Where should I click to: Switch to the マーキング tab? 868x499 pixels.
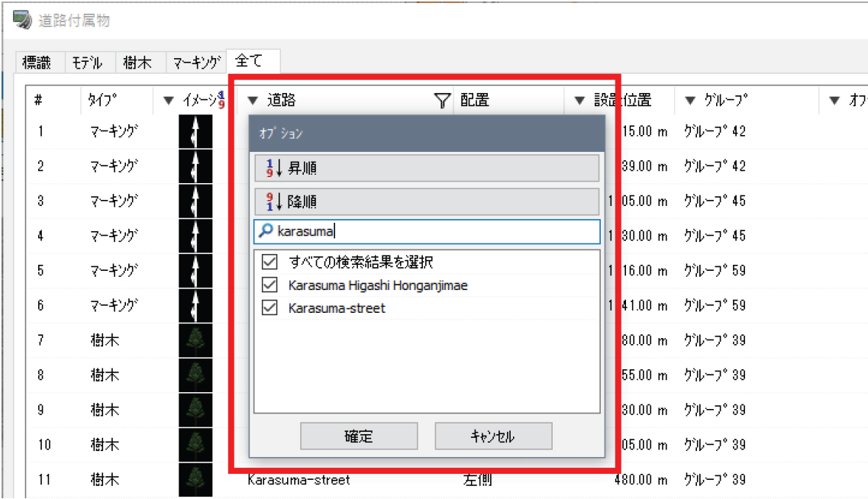(x=196, y=63)
